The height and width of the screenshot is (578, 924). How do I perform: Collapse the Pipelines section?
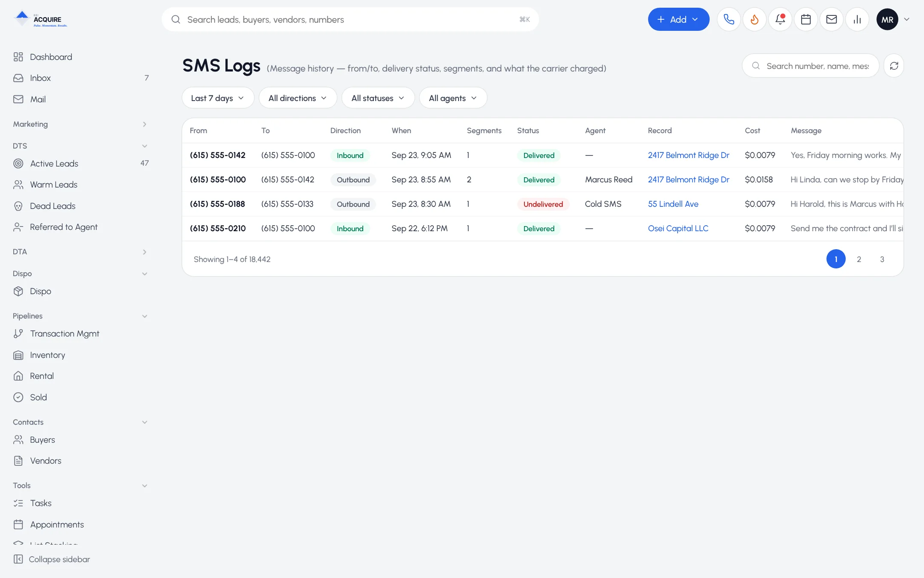tap(80, 316)
